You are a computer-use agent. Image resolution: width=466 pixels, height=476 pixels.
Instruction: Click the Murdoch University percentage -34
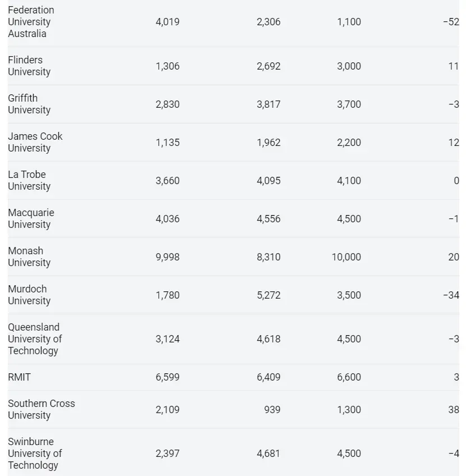tap(451, 295)
